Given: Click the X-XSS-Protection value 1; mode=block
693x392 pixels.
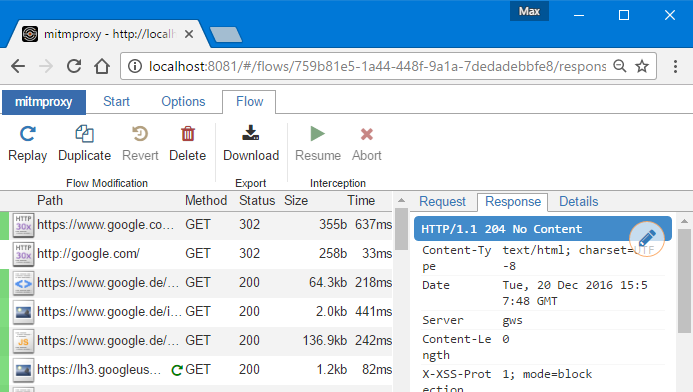Looking at the screenshot, I should click(547, 374).
